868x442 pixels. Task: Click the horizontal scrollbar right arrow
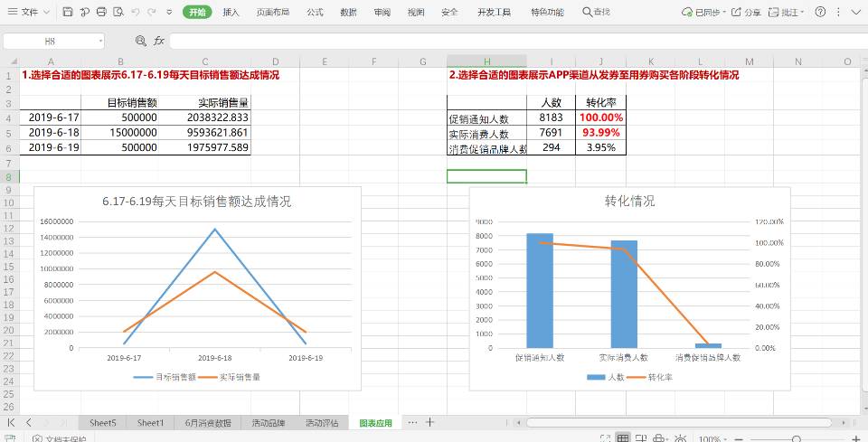(x=844, y=423)
